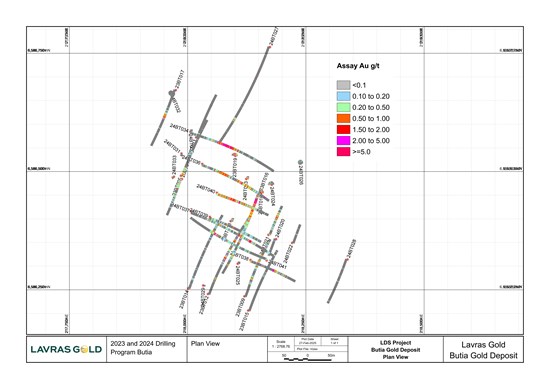
Task: Click the Assay Au g/t legend title
Action: tap(358, 66)
